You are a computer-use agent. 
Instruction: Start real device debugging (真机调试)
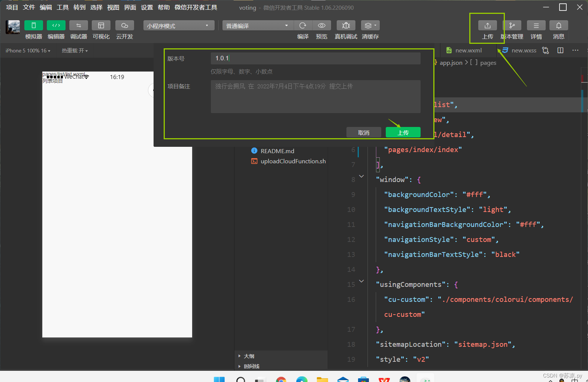[x=346, y=25]
